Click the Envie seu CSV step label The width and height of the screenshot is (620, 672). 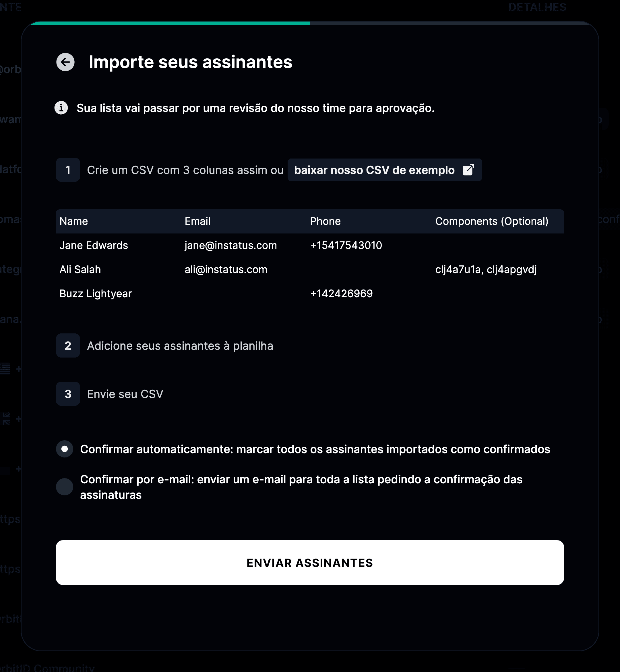coord(125,394)
